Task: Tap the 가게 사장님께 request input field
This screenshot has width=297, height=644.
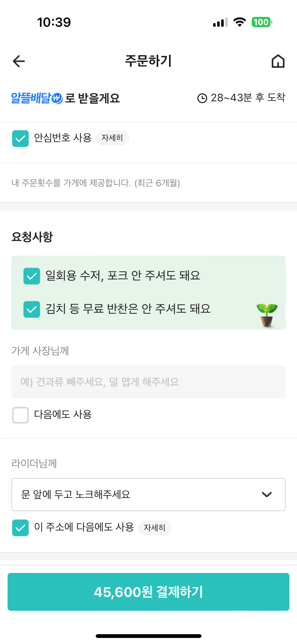Action: [148, 382]
